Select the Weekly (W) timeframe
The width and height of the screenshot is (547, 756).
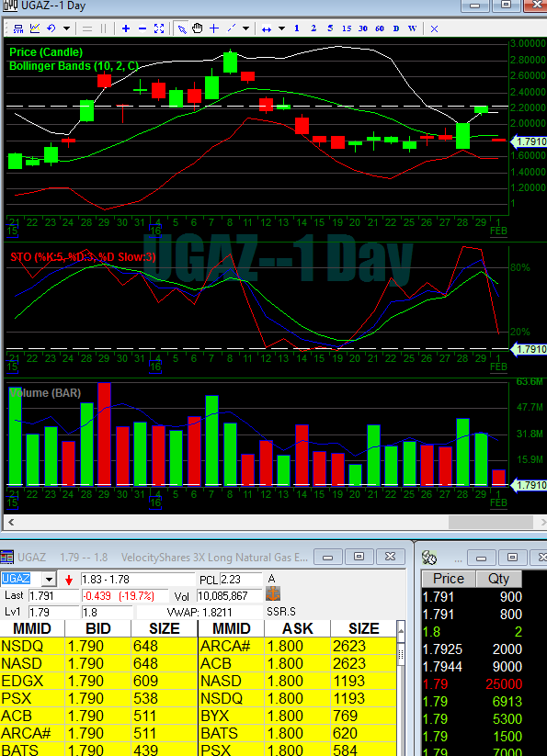click(x=412, y=28)
